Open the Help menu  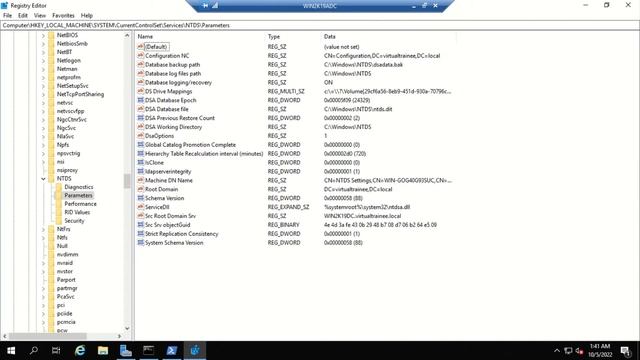click(87, 16)
